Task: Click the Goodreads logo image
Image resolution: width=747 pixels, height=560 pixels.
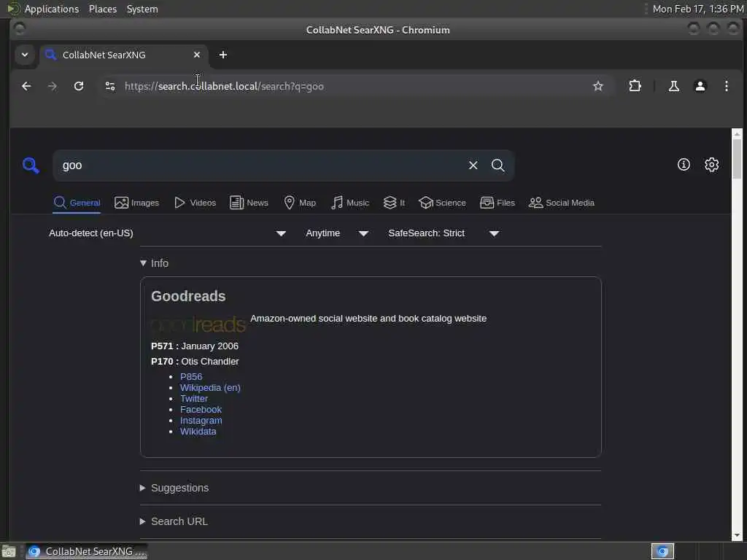Action: coord(198,324)
